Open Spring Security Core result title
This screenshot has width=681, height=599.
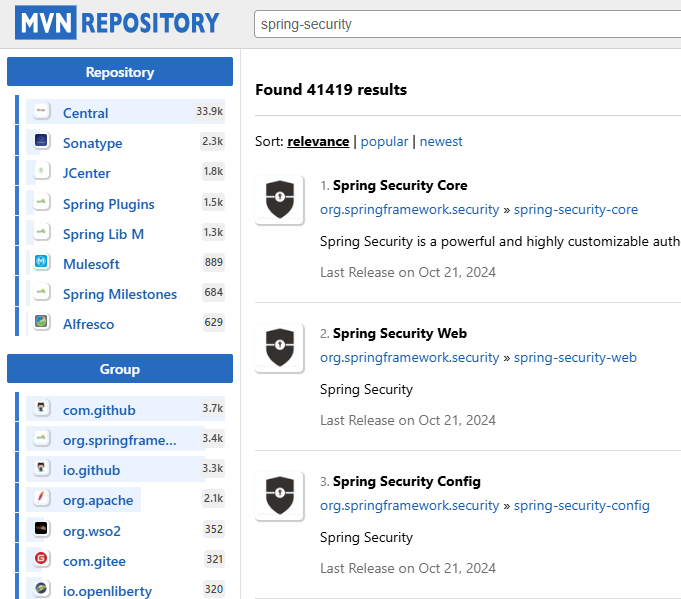pyautogui.click(x=400, y=185)
